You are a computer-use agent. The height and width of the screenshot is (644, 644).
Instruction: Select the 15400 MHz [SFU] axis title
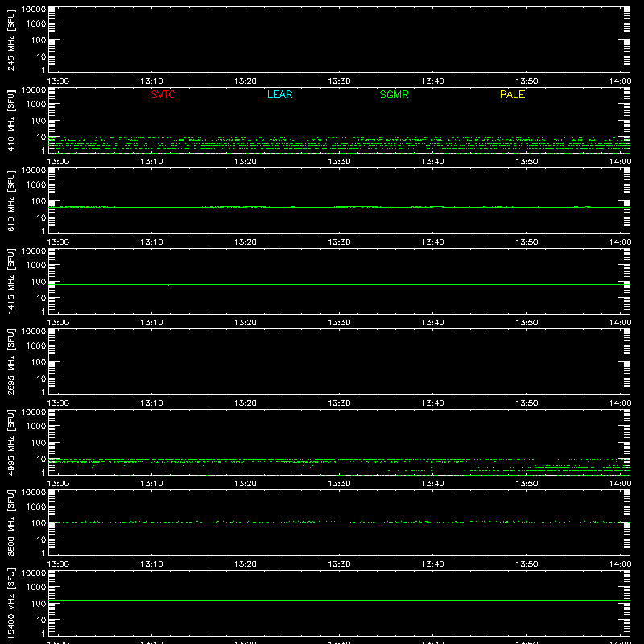pyautogui.click(x=10, y=603)
